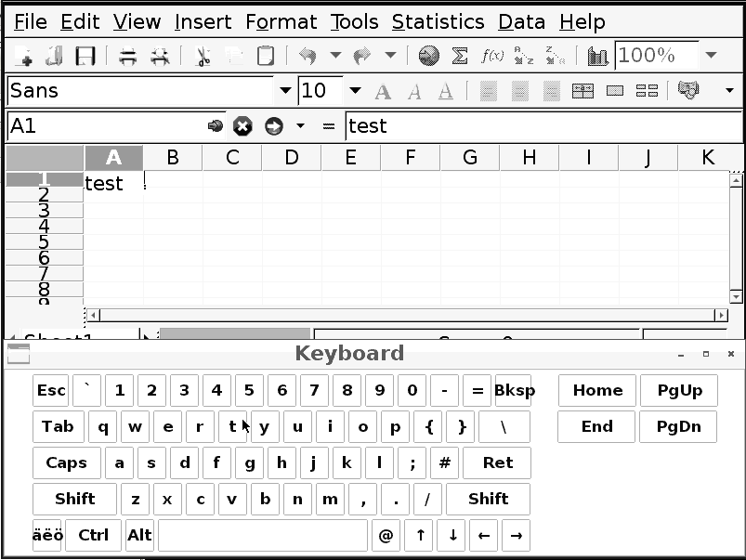
Task: Toggle Caps key on the keyboard
Action: (66, 462)
